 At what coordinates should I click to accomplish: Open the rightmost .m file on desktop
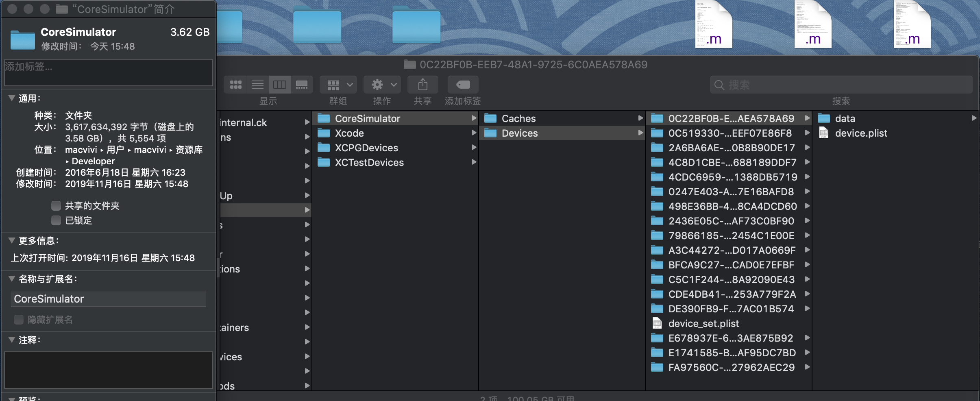pyautogui.click(x=913, y=24)
